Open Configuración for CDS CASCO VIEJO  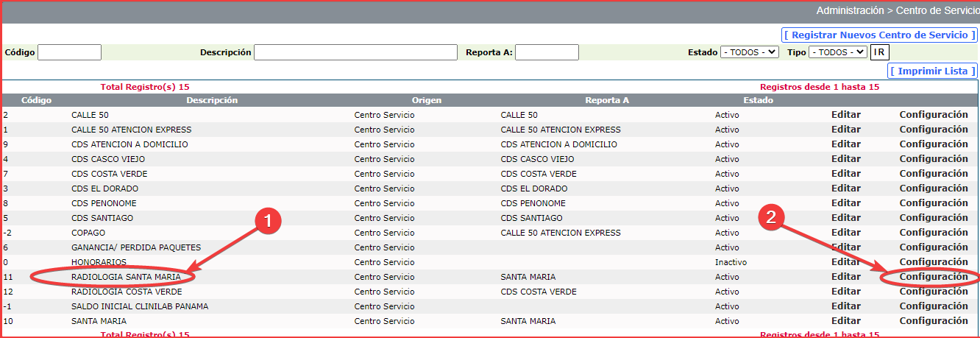[934, 159]
